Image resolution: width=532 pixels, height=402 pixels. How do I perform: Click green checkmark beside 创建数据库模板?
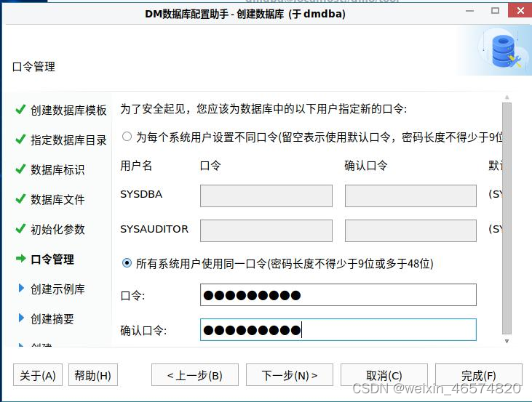pos(20,109)
